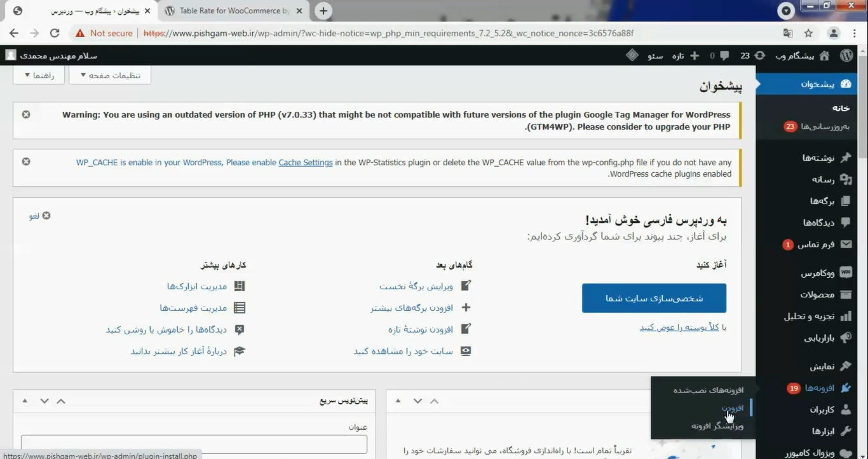Viewport: 868px width, 459px height.
Task: Click سایت خود را مشاهده کنید link
Action: point(403,351)
